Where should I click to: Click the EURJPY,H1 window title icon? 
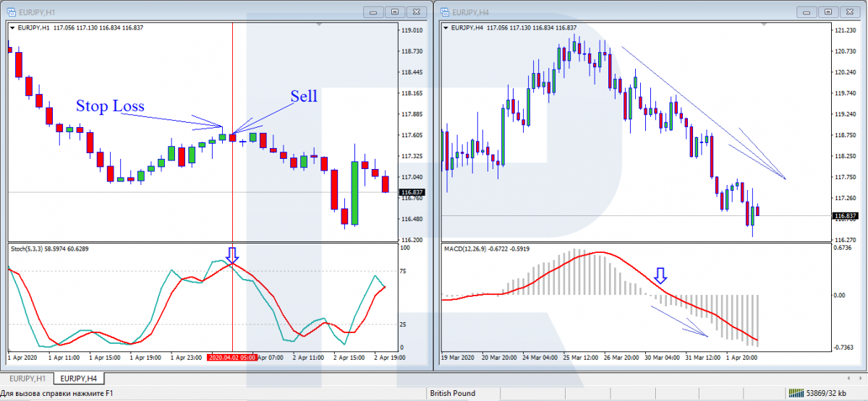coord(11,12)
